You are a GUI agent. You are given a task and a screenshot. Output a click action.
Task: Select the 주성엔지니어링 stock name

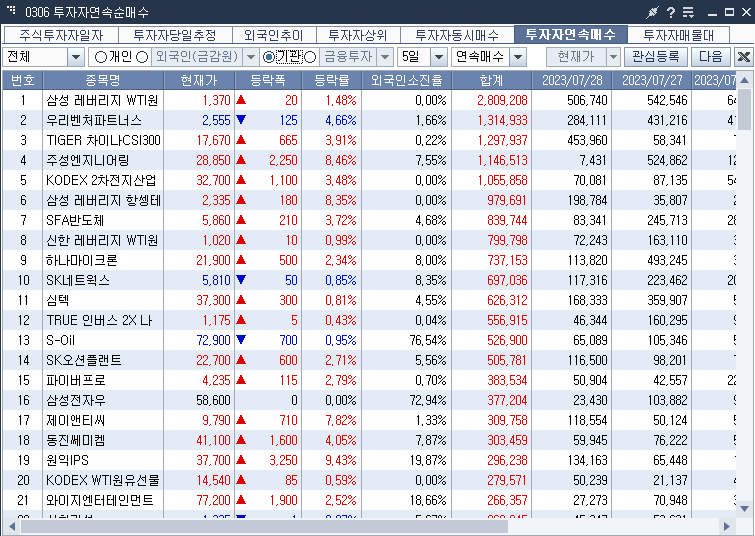tap(88, 160)
